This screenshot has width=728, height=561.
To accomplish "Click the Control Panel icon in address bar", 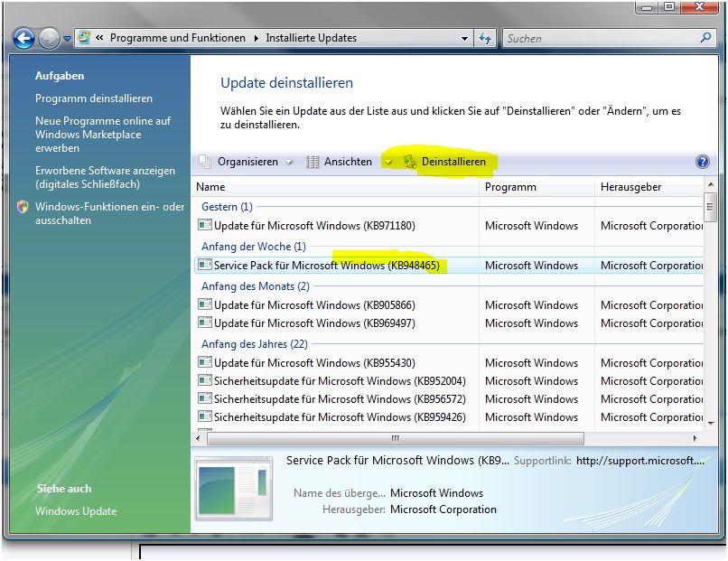I will click(84, 38).
